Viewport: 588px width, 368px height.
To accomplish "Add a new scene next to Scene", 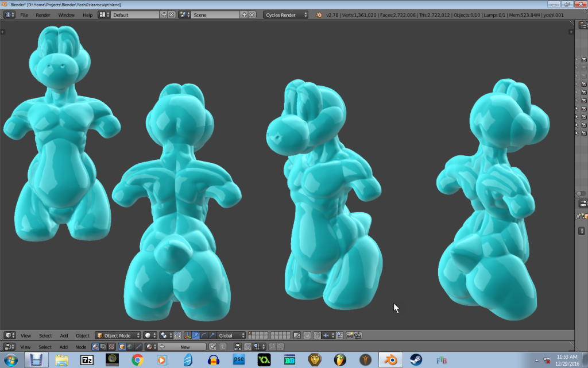I will point(244,14).
